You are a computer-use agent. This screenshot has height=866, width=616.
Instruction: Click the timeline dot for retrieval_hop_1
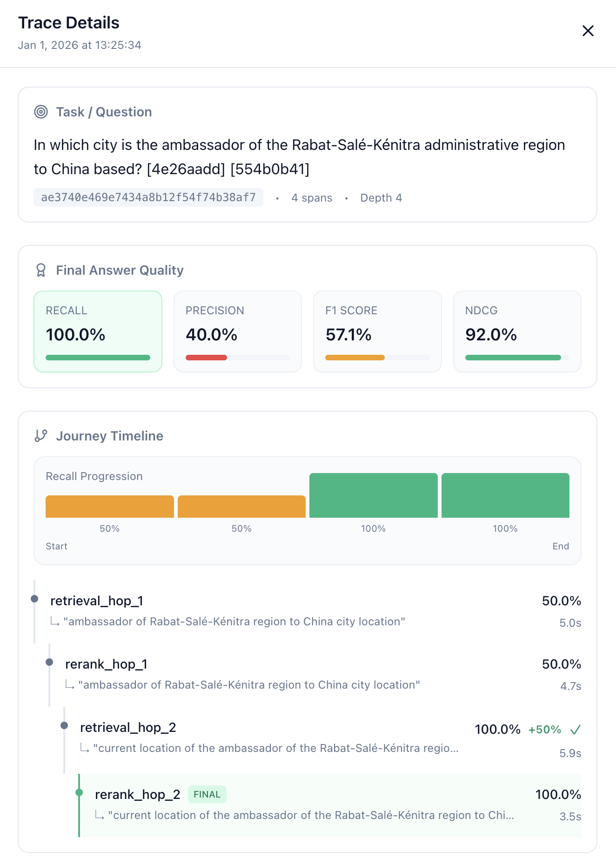click(34, 599)
